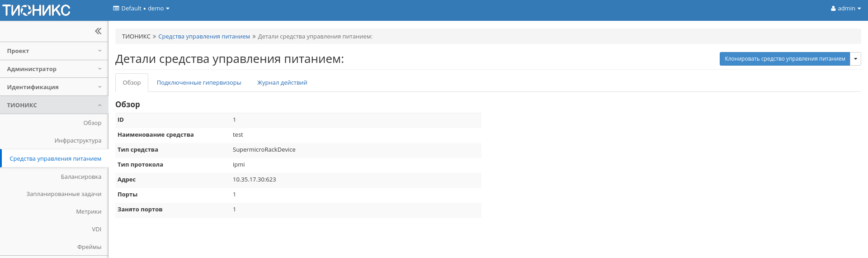Open Обзор in the sidebar
This screenshot has width=868, height=258.
(92, 123)
